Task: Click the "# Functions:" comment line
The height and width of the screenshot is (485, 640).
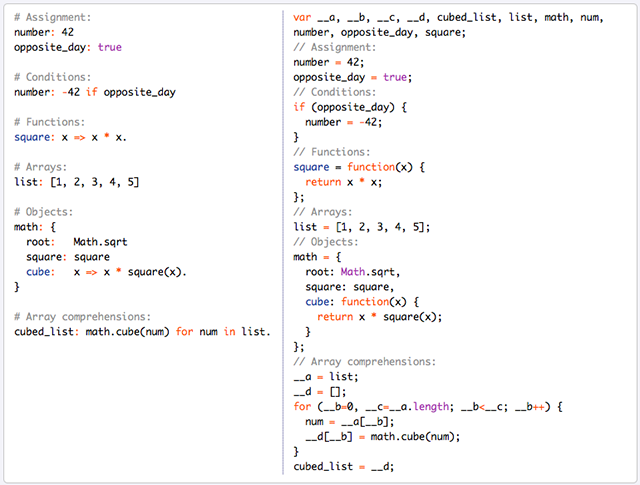Action: (x=49, y=122)
